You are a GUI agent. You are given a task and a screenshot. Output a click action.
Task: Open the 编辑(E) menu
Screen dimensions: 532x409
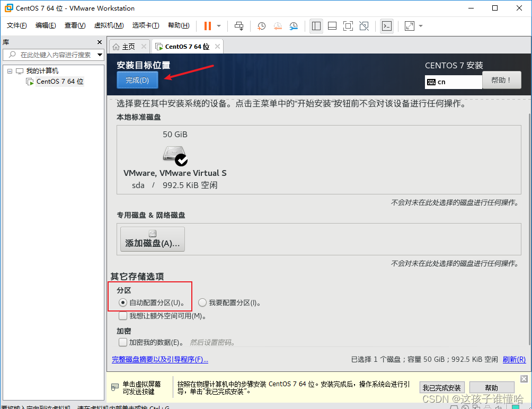(46, 25)
